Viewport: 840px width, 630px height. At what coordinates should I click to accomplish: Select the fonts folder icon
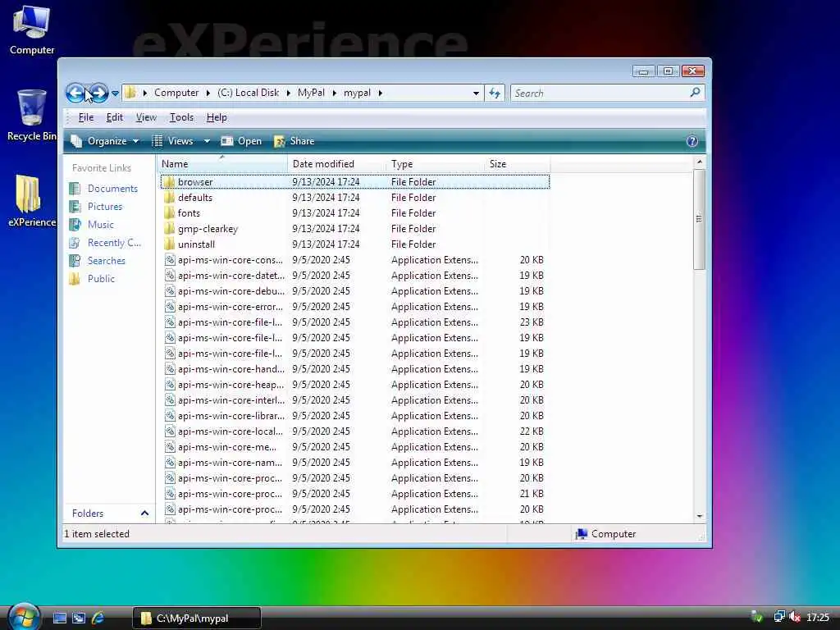169,213
